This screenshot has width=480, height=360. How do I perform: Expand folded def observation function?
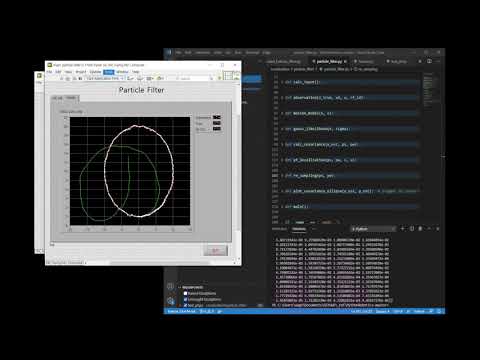pyautogui.click(x=282, y=98)
